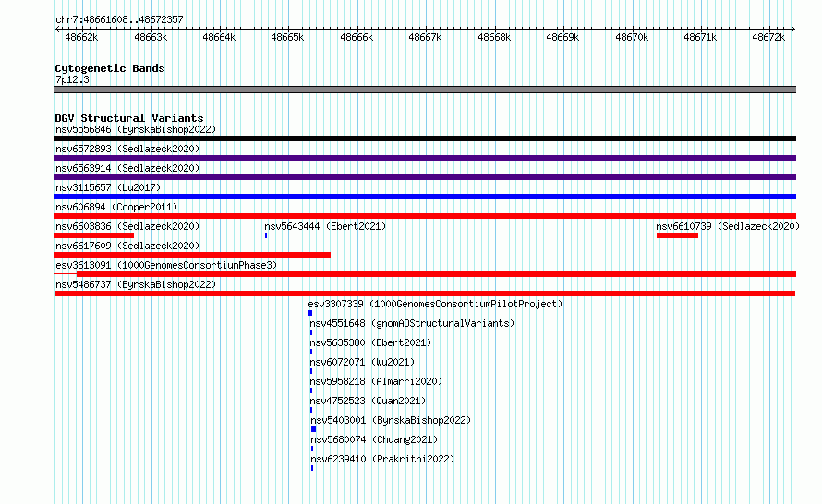This screenshot has width=822, height=504.
Task: Open the nsv4551648 (gnomADStructuralVariants) label
Action: pos(412,323)
